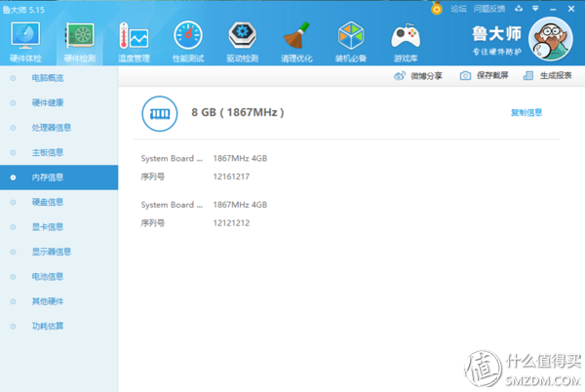Click 保存截屏 save screenshot text
Viewport: 585px width, 392px height.
point(492,76)
